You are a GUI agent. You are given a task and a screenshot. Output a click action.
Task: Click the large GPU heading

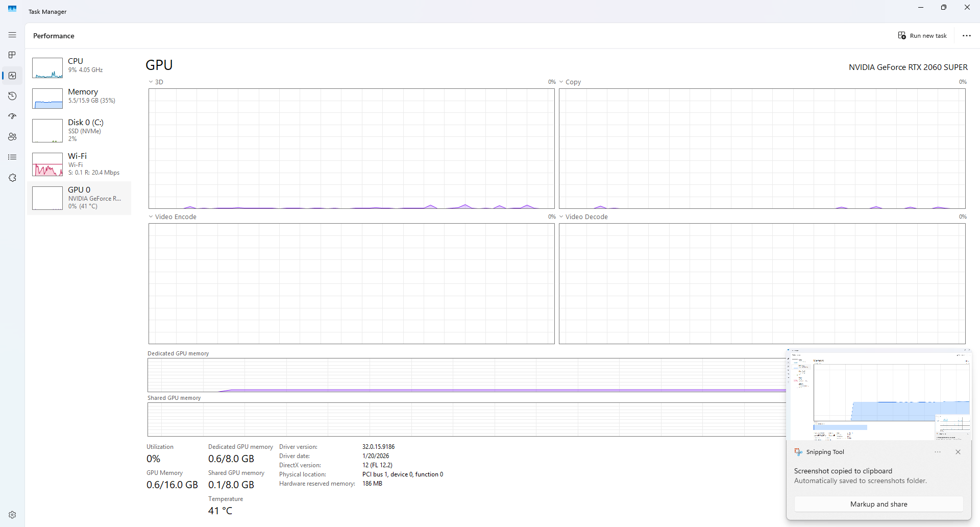[x=159, y=65]
